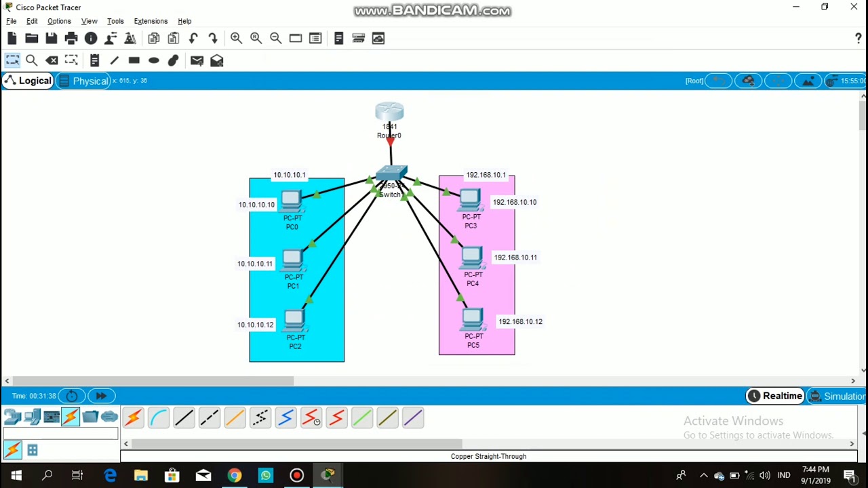This screenshot has height=488, width=868.
Task: Choose the Place Note tool
Action: (94, 61)
